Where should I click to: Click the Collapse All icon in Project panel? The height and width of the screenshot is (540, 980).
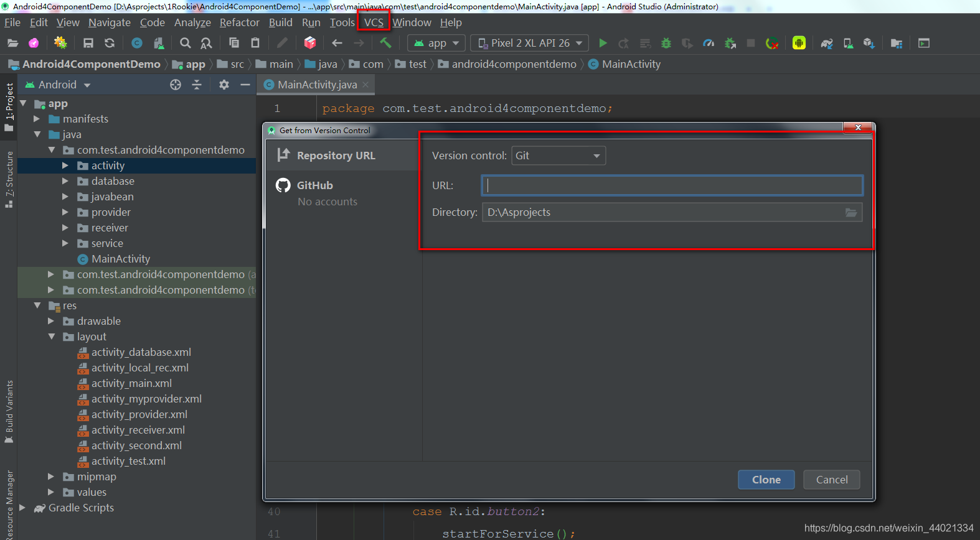click(197, 85)
